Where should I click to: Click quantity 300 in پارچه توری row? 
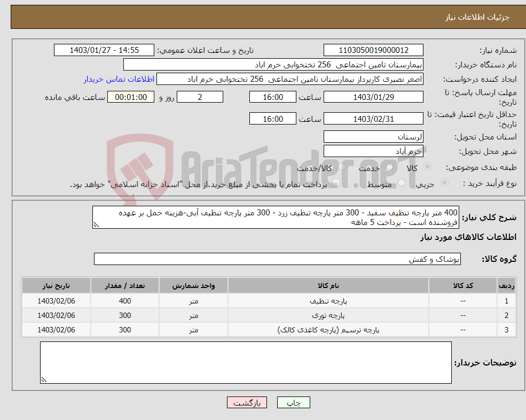tap(125, 316)
